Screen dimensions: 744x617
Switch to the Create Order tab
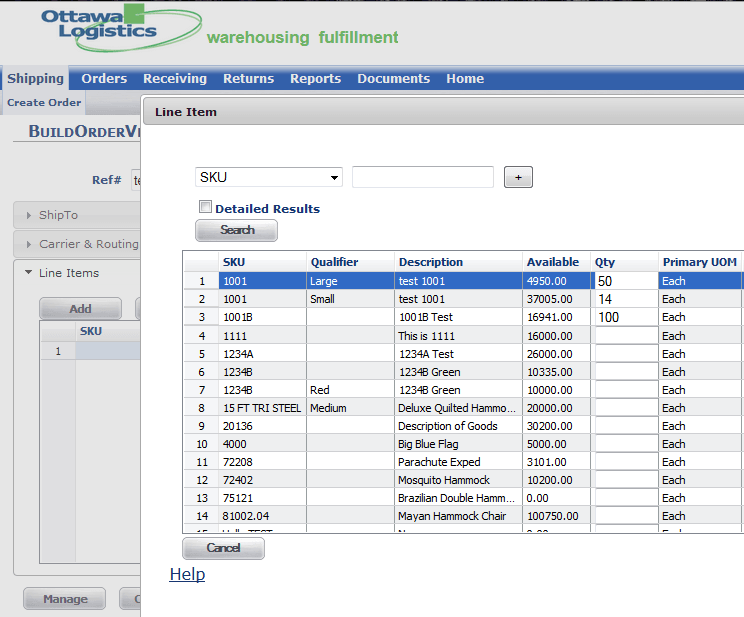coord(44,102)
